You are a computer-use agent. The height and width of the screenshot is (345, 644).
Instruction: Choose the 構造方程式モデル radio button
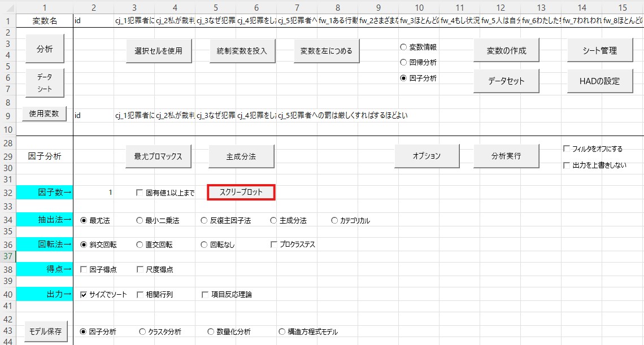click(x=282, y=332)
